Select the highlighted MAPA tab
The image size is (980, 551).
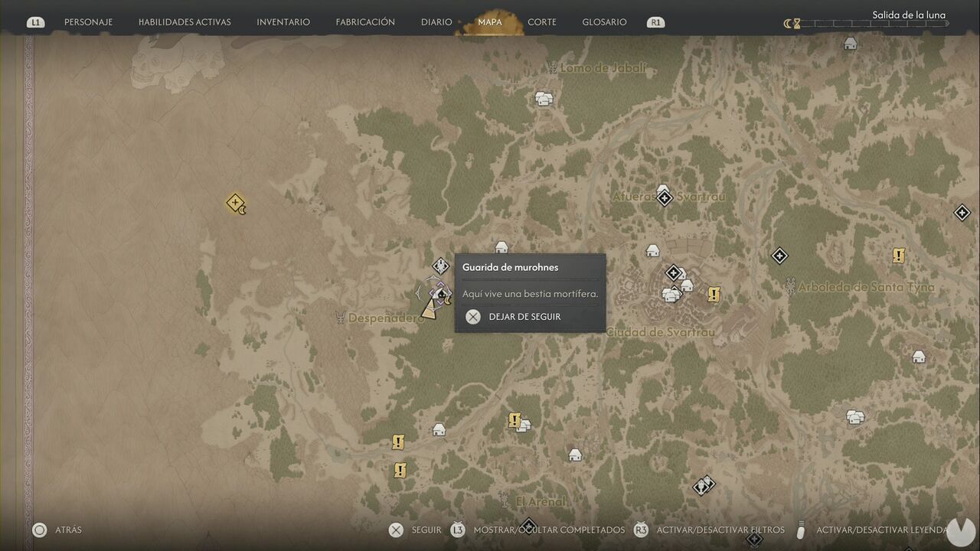pos(490,22)
